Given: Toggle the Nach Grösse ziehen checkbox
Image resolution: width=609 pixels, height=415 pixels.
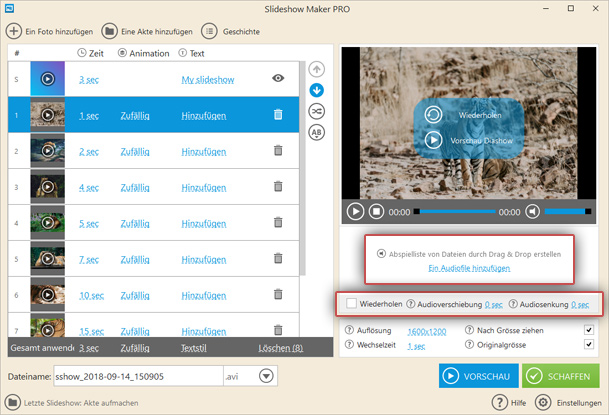Looking at the screenshot, I should point(589,330).
